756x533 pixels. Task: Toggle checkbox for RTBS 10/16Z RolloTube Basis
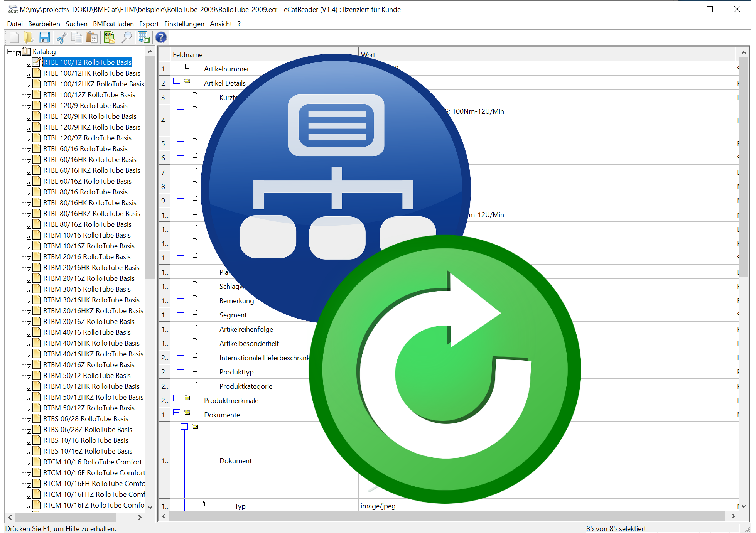click(x=29, y=453)
